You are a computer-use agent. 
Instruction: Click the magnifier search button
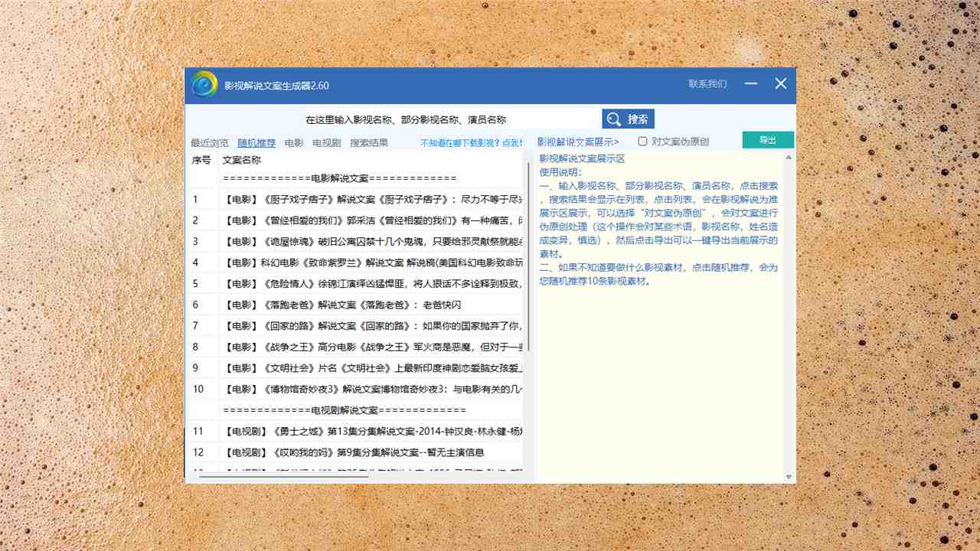628,119
